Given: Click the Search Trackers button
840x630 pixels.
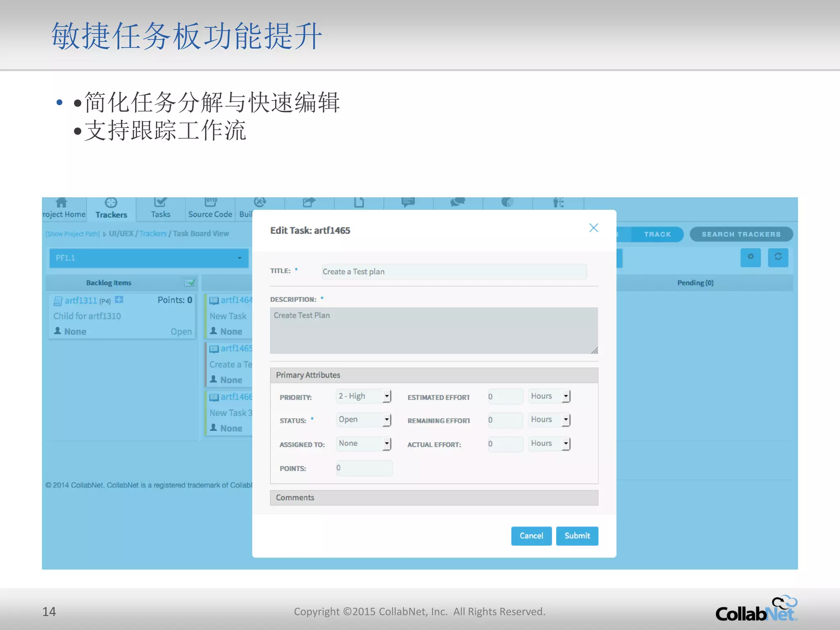Looking at the screenshot, I should (x=741, y=234).
